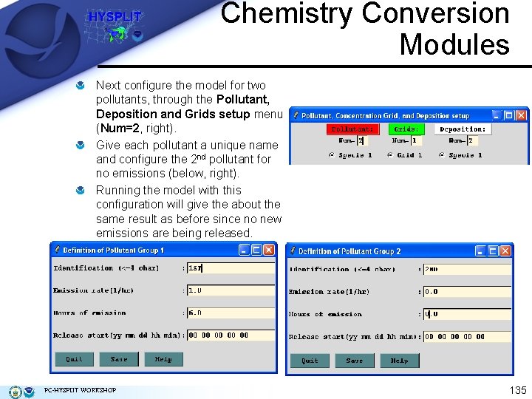Minimize the Pollutant Group 1 window
Screen dimensions: 532x399
click(245, 250)
